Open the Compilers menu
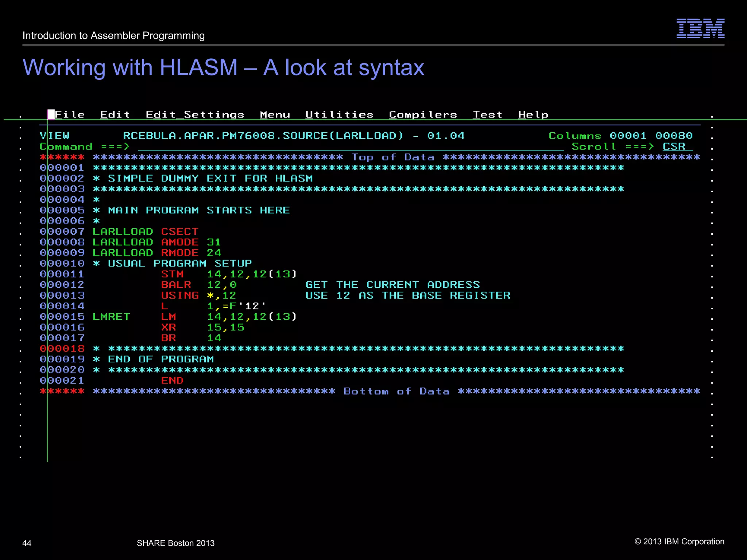Viewport: 747px width, 560px height. point(423,114)
